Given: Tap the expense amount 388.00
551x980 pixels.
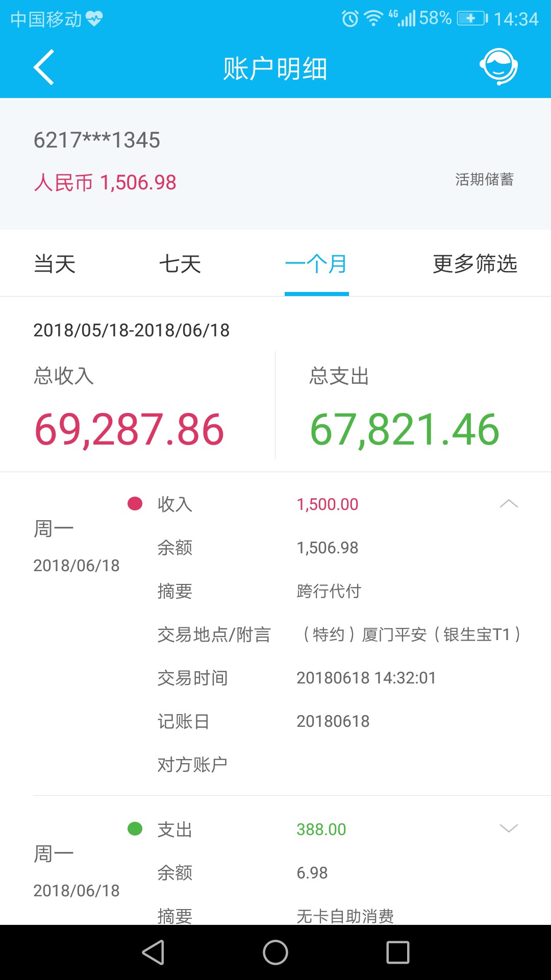Looking at the screenshot, I should (x=321, y=829).
